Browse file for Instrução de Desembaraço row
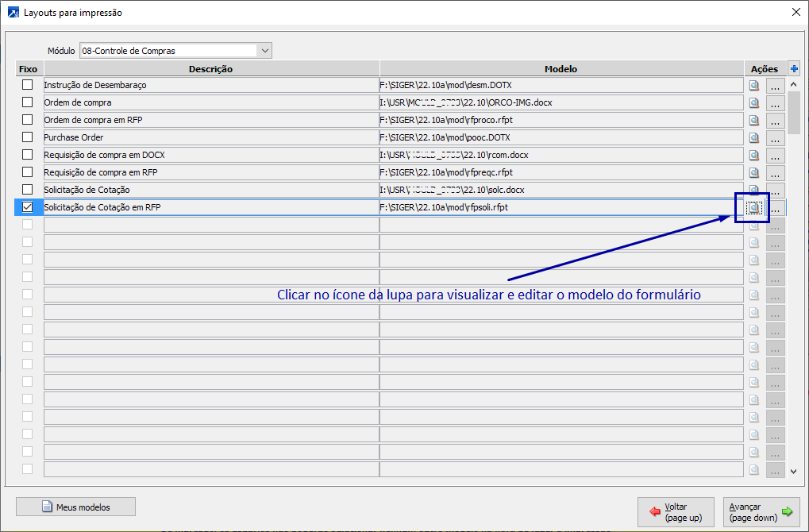Viewport: 809px width, 532px height. pyautogui.click(x=775, y=87)
